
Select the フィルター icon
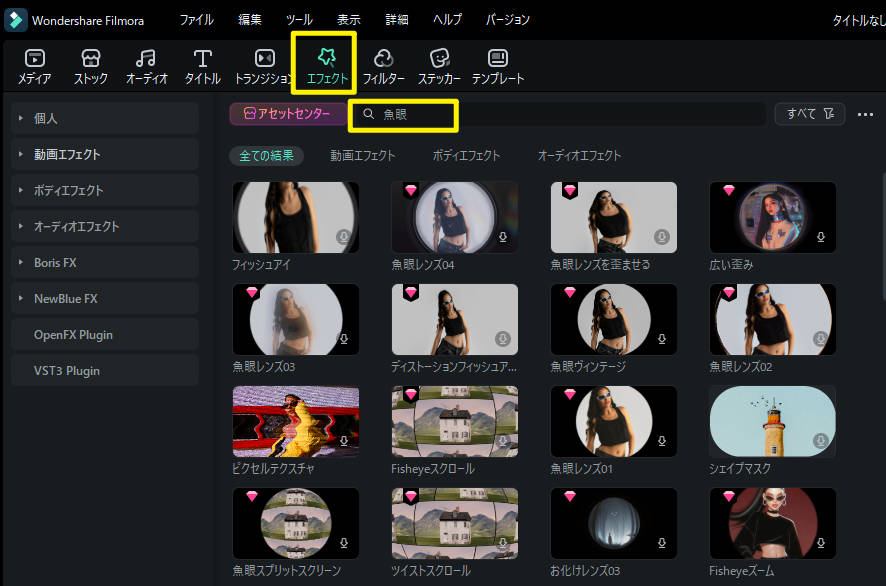(x=384, y=65)
